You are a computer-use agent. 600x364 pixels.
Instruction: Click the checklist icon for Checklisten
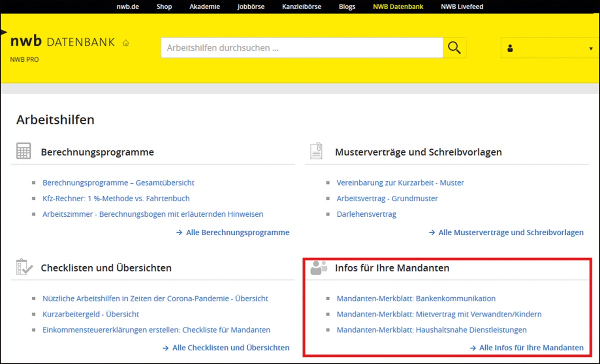[23, 267]
